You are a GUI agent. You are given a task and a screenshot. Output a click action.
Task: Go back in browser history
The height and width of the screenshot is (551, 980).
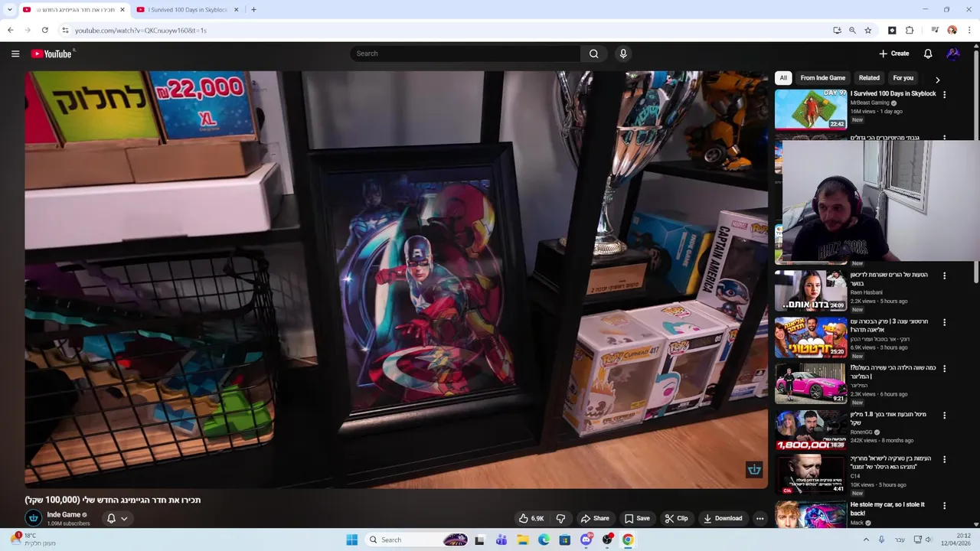tap(10, 30)
